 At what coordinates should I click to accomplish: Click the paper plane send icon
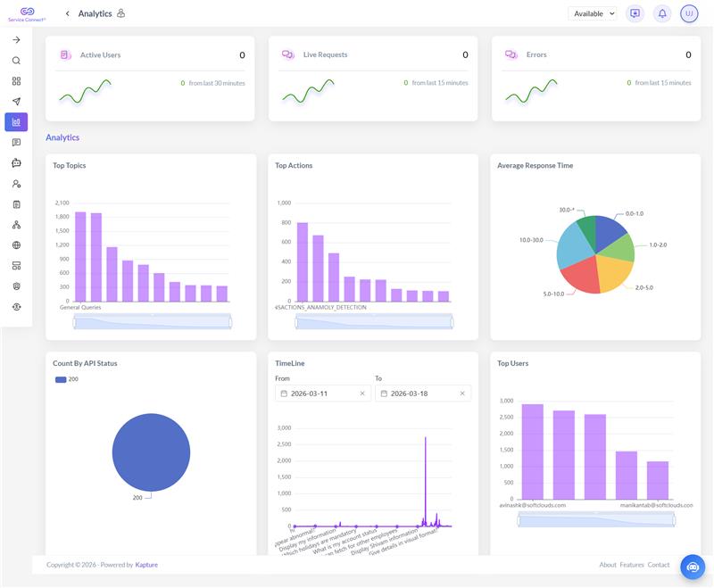pyautogui.click(x=16, y=102)
